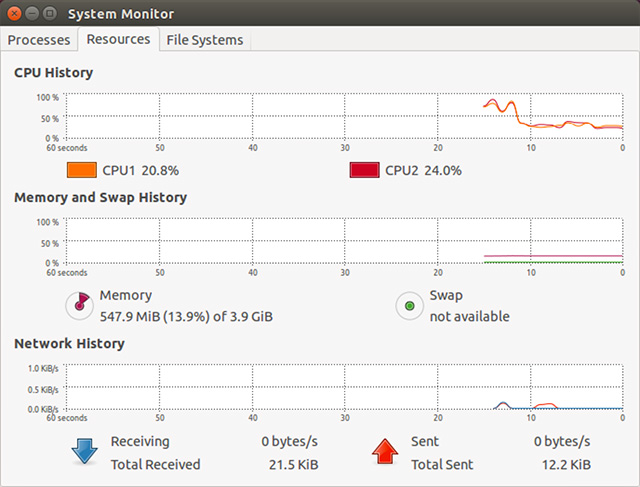
Task: Open the File Systems tab
Action: point(205,40)
